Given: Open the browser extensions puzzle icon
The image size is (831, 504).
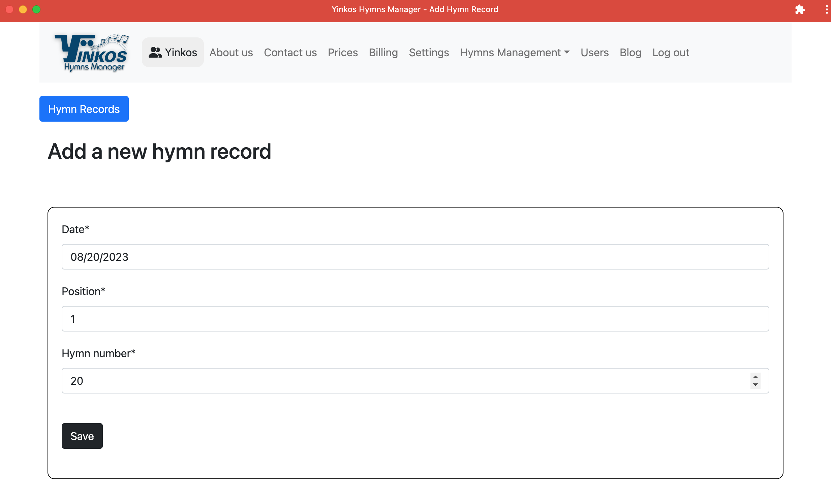Looking at the screenshot, I should coord(800,9).
